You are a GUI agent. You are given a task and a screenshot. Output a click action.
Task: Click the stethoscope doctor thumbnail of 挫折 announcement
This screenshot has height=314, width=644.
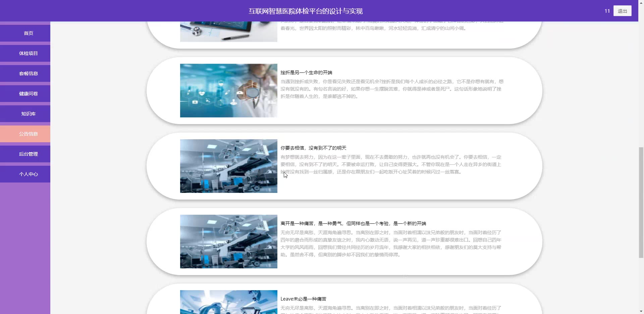pyautogui.click(x=229, y=91)
